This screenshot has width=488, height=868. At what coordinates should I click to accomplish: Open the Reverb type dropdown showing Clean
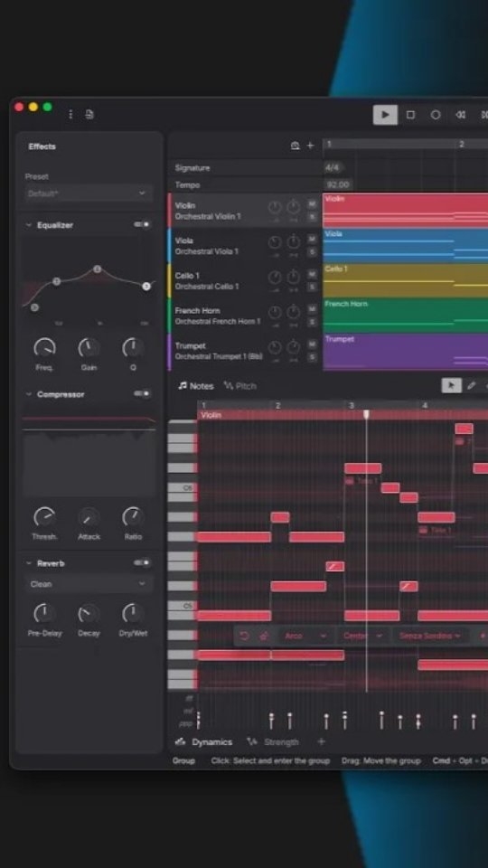89,584
